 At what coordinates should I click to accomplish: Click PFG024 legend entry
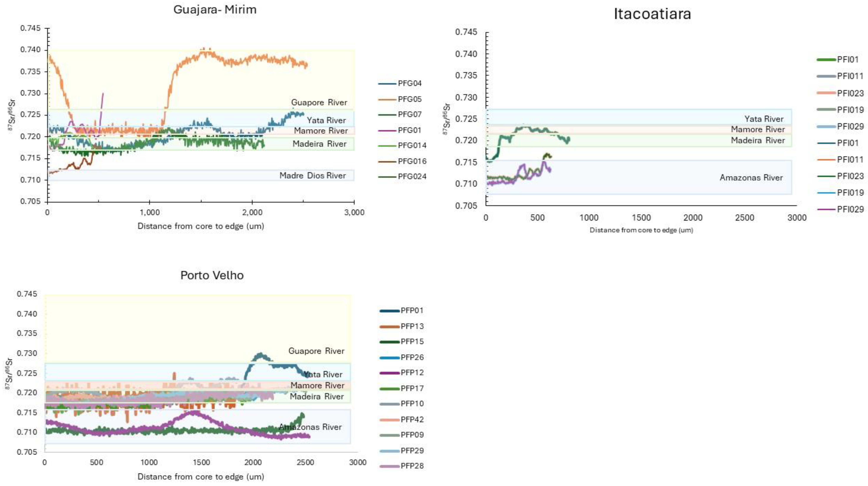coord(412,176)
